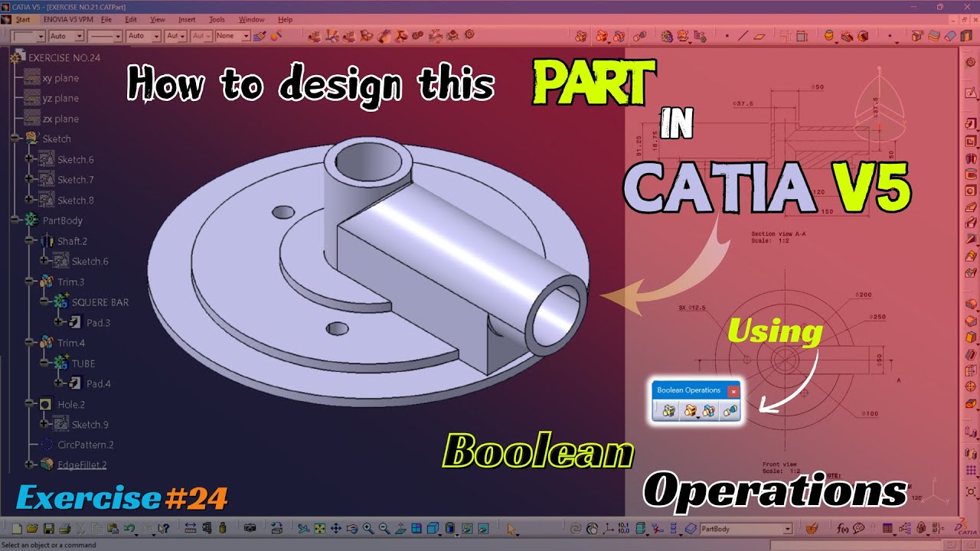This screenshot has height=551, width=980.
Task: Open the ENOVIA V5 VPM menu
Action: (67, 19)
